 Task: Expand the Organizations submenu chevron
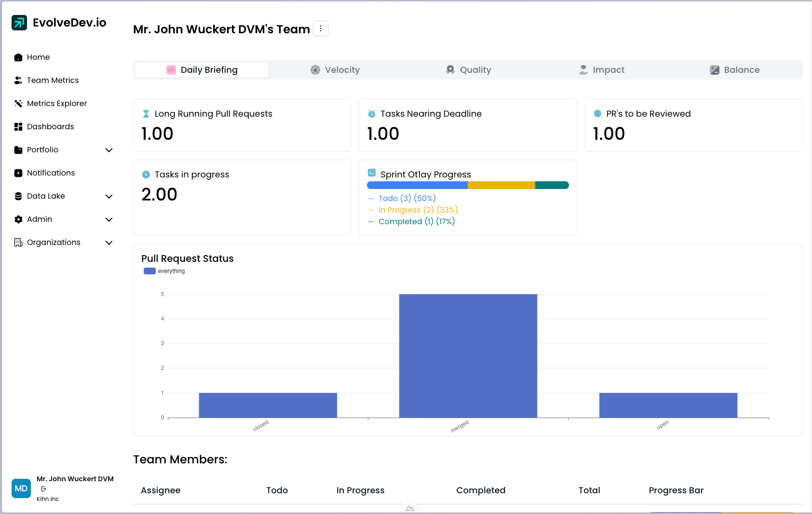point(109,243)
